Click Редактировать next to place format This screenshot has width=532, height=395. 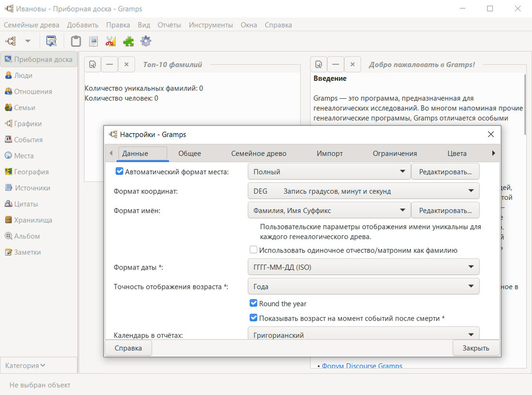445,171
